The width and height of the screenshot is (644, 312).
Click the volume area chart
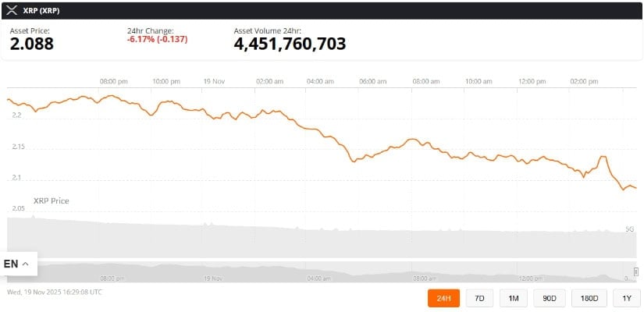click(312, 238)
